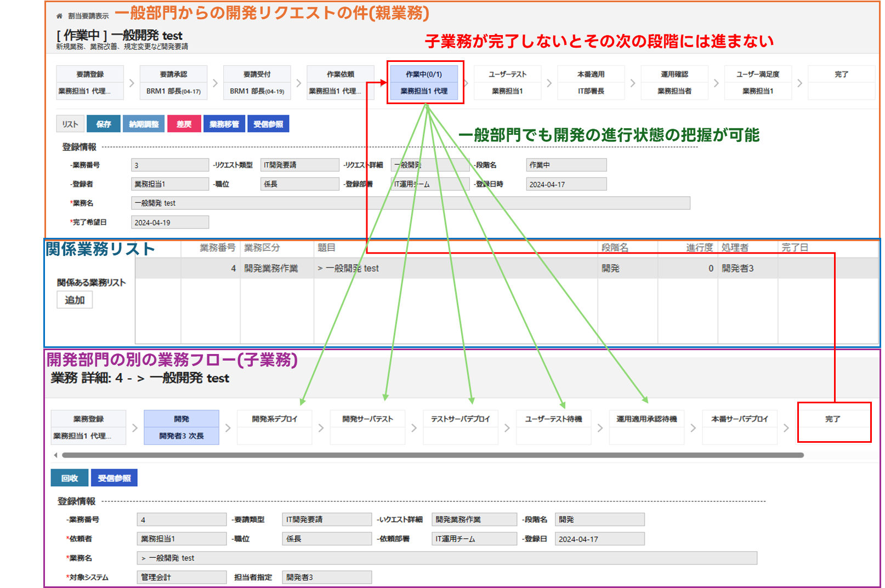
Task: Click the 完了希望日 date field
Action: point(170,222)
